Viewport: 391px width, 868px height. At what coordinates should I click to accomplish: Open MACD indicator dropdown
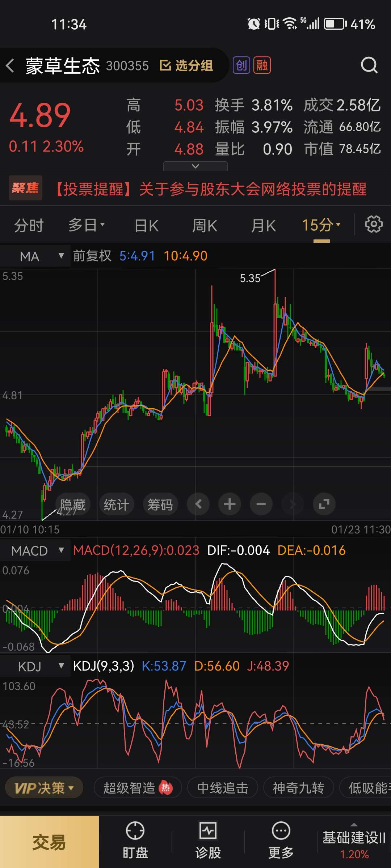[x=35, y=550]
